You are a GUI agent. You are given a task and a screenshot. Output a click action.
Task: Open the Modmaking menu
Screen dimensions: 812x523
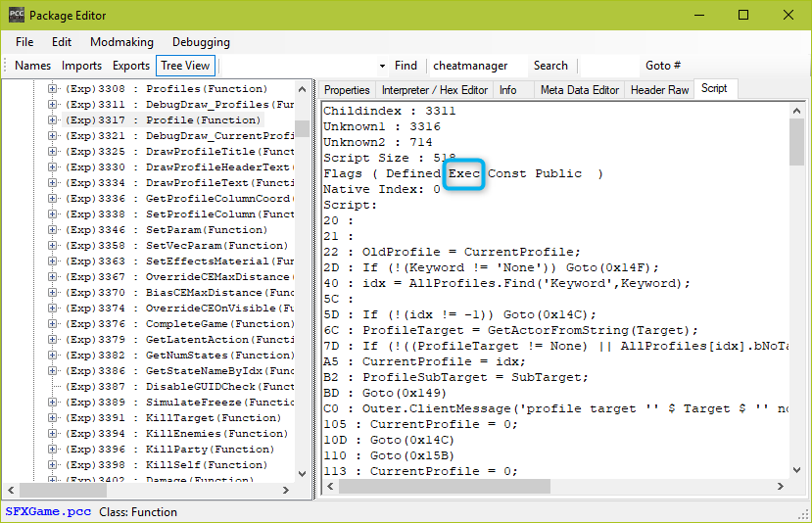[121, 42]
